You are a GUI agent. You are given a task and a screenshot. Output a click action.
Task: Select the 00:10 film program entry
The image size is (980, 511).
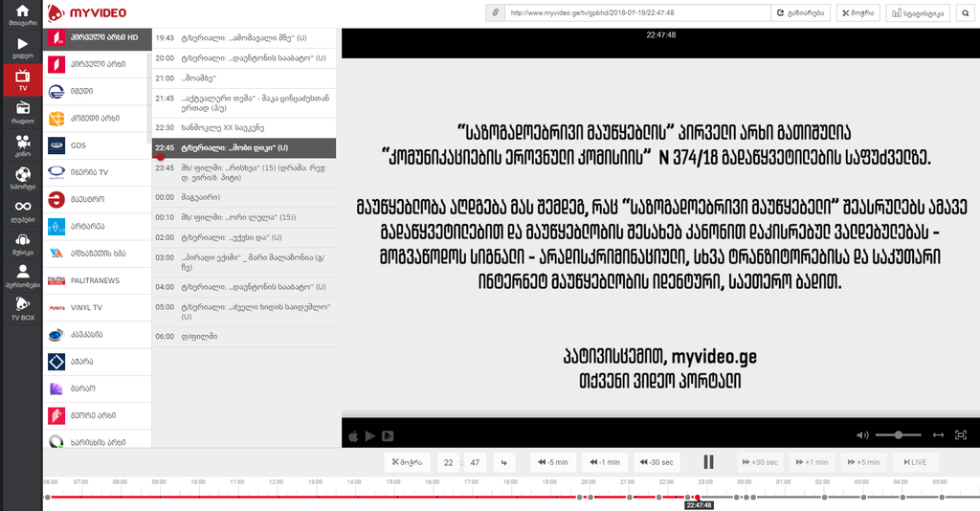pyautogui.click(x=244, y=217)
